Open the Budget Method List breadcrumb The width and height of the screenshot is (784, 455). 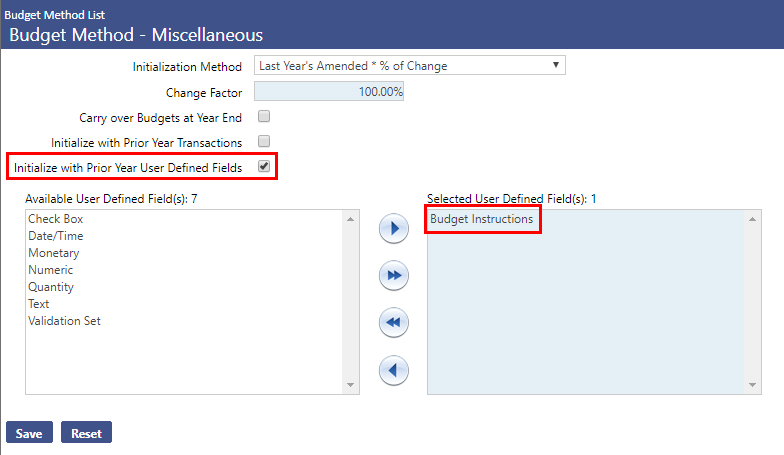coord(56,15)
